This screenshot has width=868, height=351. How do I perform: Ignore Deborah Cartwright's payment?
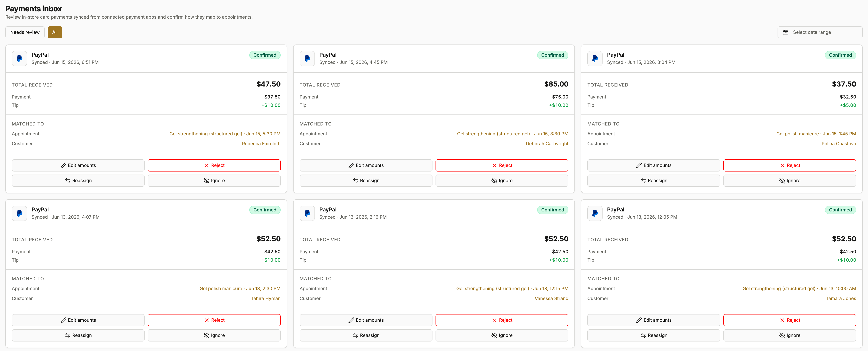point(502,181)
